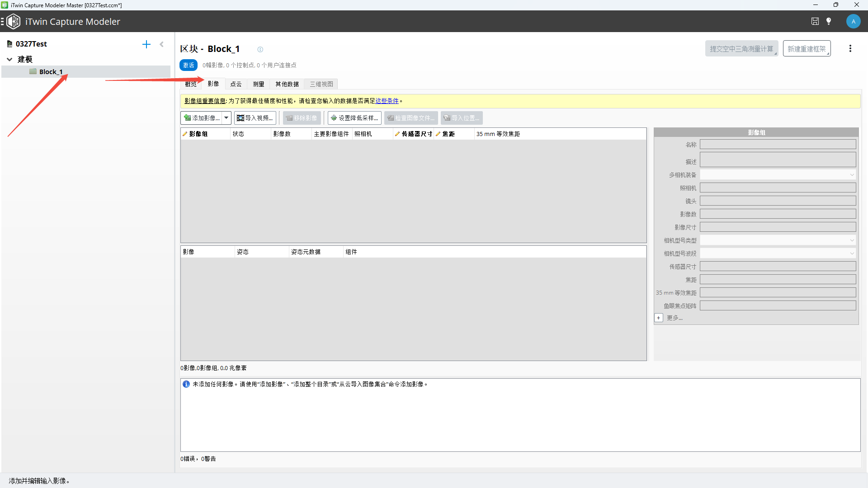Viewport: 868px width, 488px height.
Task: Switch to the 点云 tab
Action: tap(236, 84)
